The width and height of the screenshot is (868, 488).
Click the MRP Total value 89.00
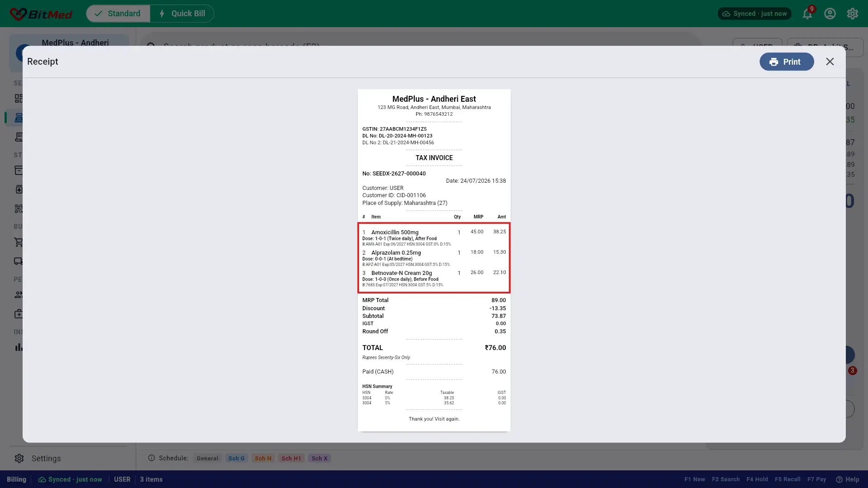[x=498, y=300]
